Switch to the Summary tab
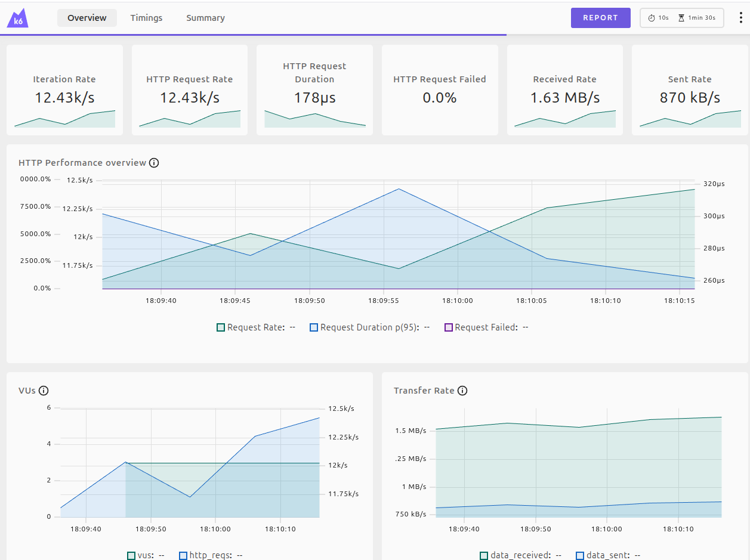 click(205, 18)
